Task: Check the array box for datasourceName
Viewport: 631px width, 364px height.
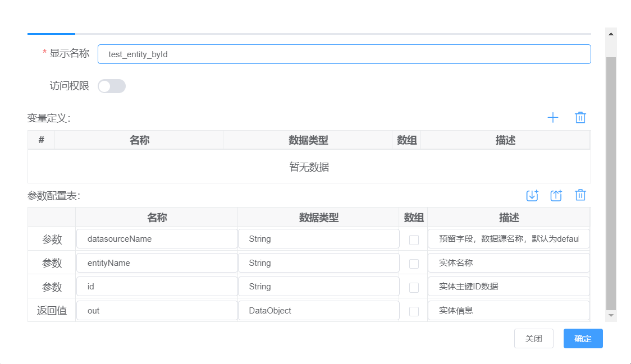Action: 414,239
